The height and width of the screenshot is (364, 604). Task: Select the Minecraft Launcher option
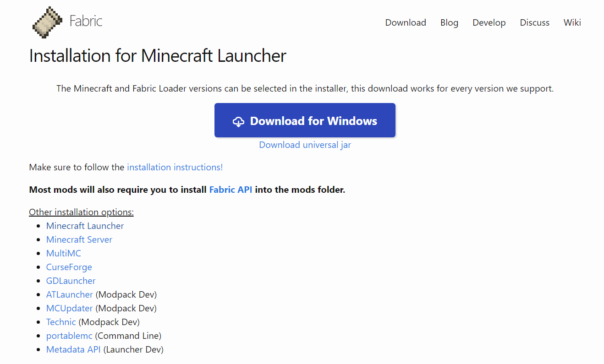tap(85, 226)
